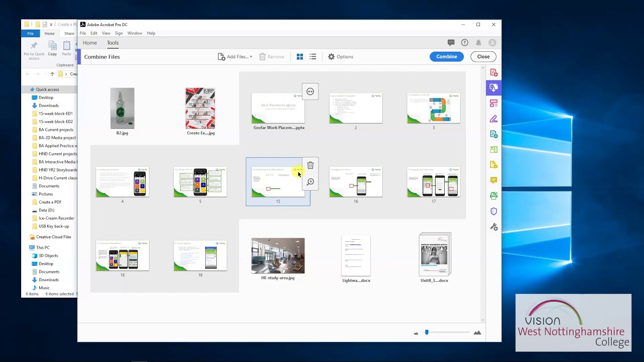
Task: Select page 4 thumbnail
Action: tap(122, 182)
